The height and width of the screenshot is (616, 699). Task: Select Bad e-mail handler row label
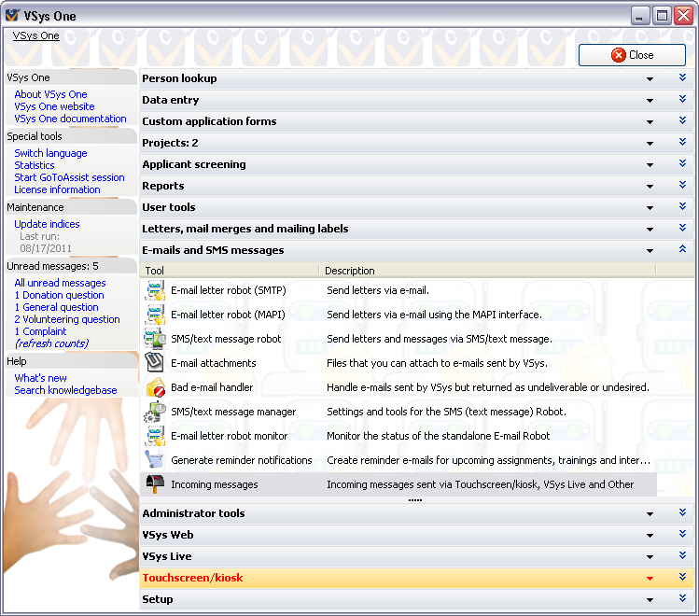click(x=212, y=387)
